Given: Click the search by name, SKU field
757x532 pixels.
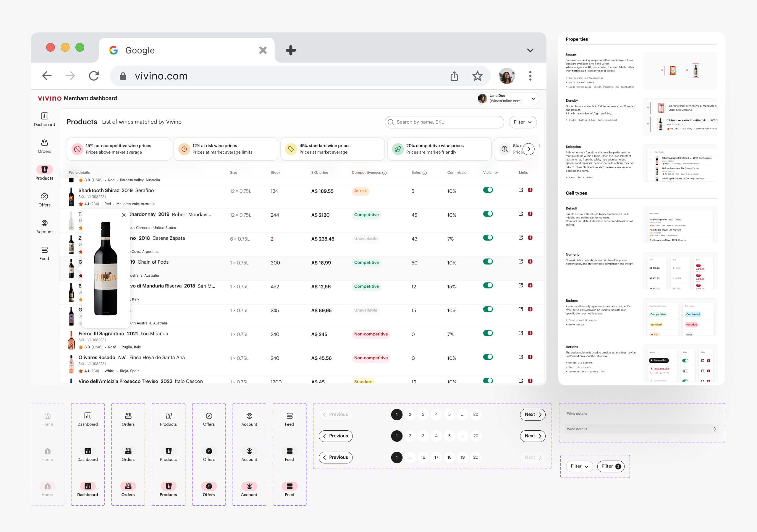Looking at the screenshot, I should click(444, 122).
